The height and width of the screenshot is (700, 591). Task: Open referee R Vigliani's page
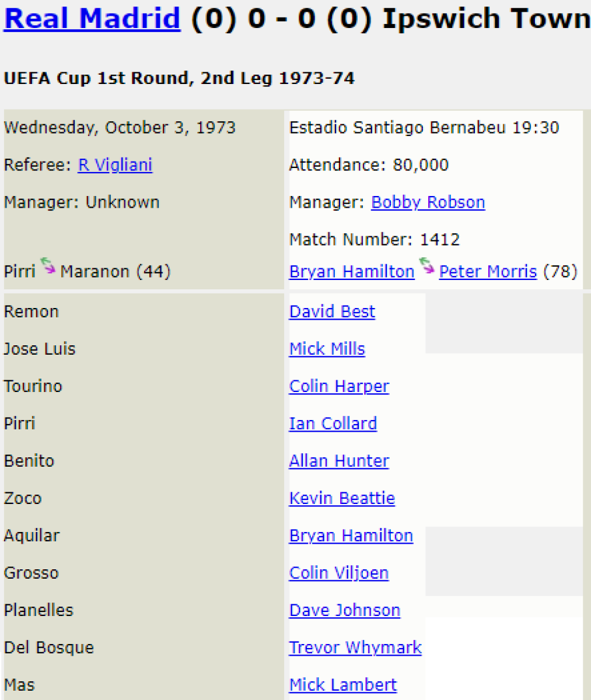coord(115,165)
